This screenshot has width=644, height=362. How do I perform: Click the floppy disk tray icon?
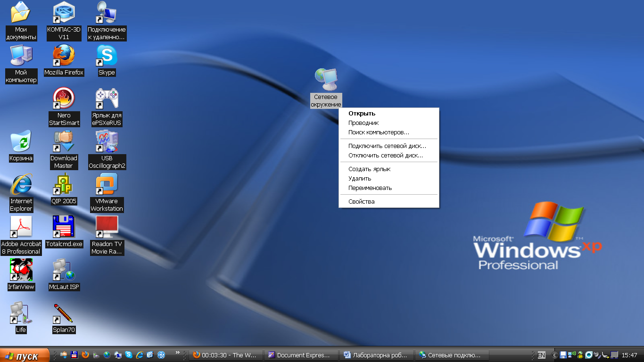563,355
